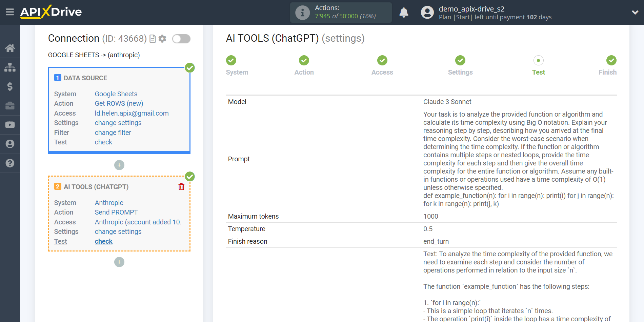Open Anthropic account access link
The width and height of the screenshot is (644, 322).
coord(138,222)
